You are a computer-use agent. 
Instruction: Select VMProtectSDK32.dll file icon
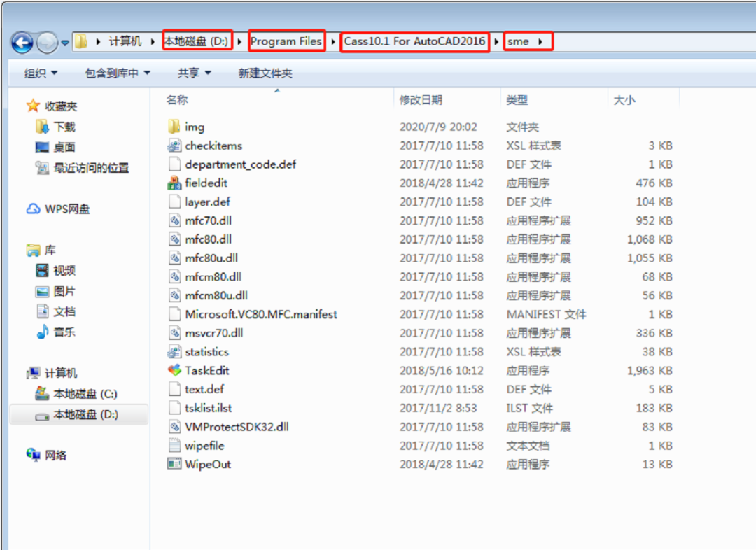click(174, 427)
